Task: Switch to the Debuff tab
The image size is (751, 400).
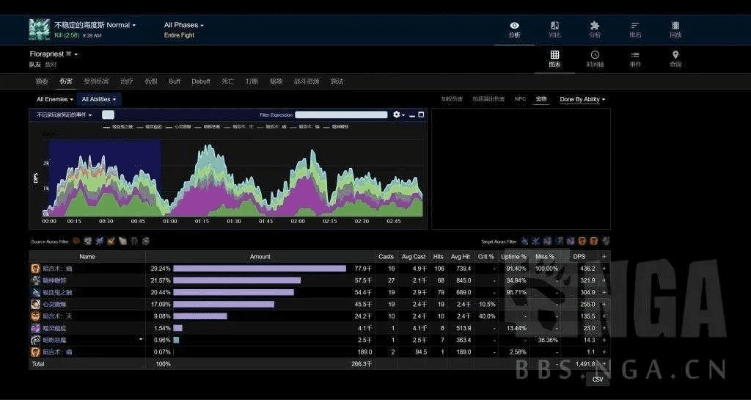Action: tap(200, 80)
